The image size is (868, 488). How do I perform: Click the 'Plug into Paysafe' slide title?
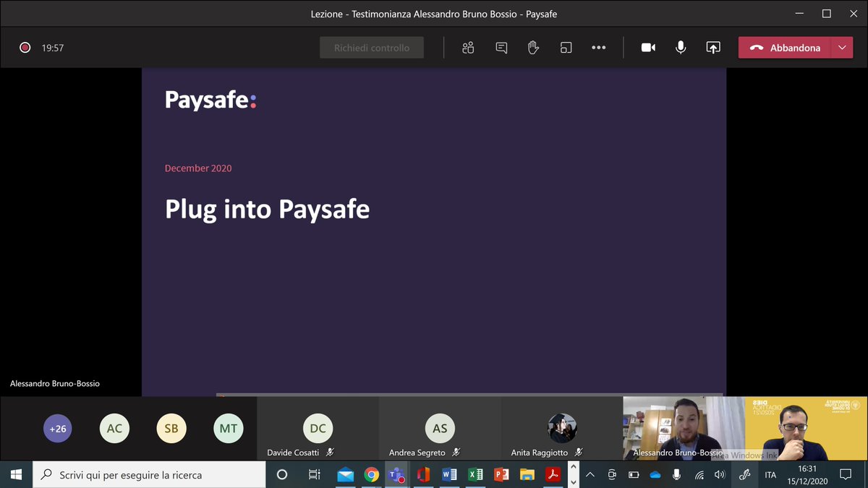coord(267,209)
